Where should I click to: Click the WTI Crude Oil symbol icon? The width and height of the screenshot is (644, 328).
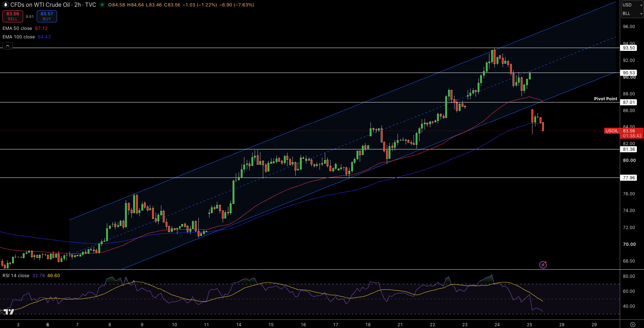pyautogui.click(x=5, y=5)
